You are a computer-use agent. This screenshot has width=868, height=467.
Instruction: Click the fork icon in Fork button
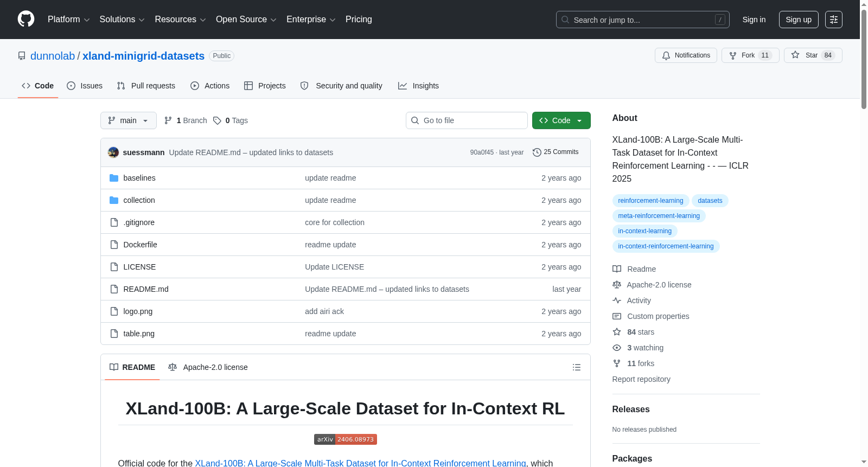click(733, 55)
